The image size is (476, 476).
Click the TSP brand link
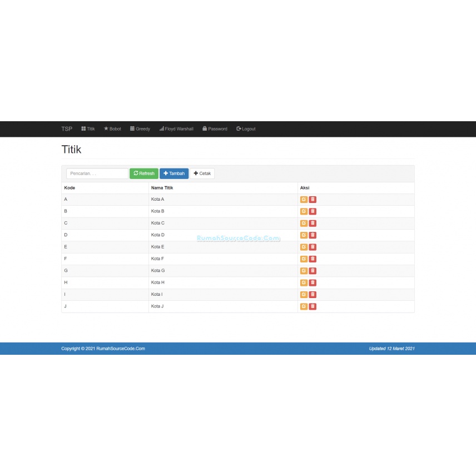tap(67, 128)
